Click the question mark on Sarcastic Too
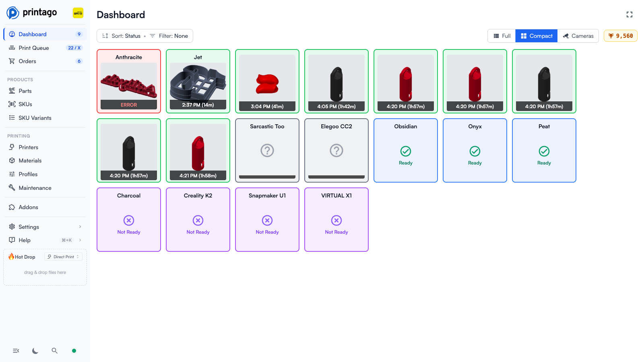This screenshot has width=644, height=362. pos(267,150)
